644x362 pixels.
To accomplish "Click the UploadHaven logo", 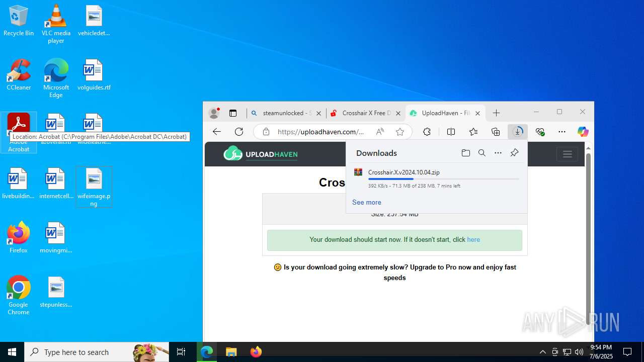I will [261, 154].
